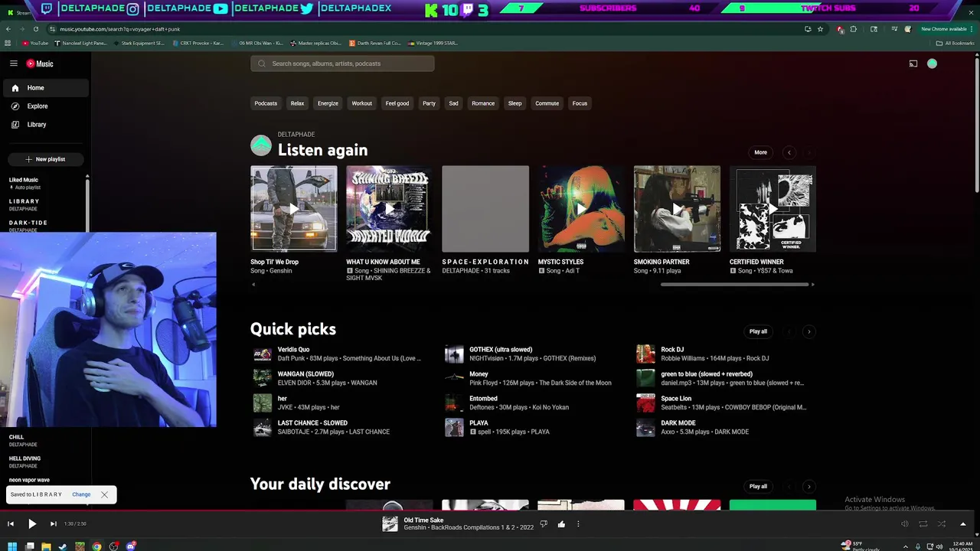Image resolution: width=980 pixels, height=551 pixels.
Task: Play WHAT U KNOW ABOUT ME thumbnail
Action: pyautogui.click(x=389, y=209)
